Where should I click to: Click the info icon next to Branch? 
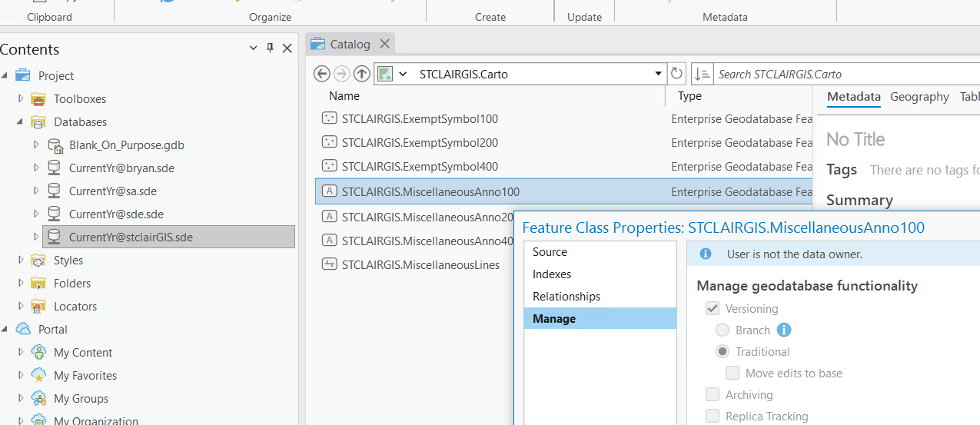tap(783, 330)
